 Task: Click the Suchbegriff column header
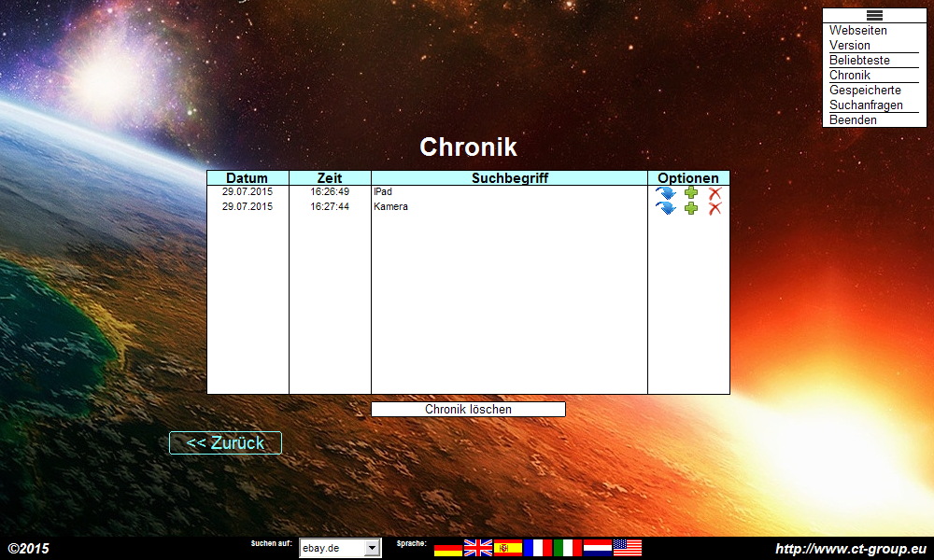point(509,178)
